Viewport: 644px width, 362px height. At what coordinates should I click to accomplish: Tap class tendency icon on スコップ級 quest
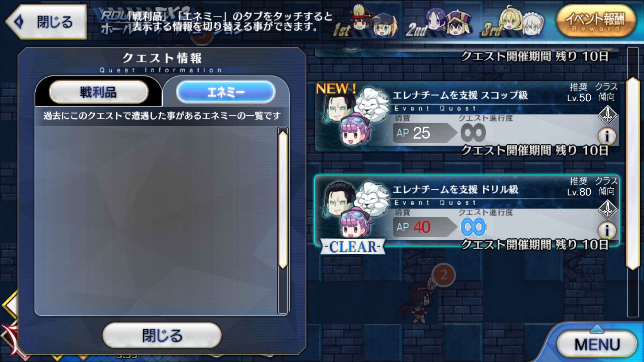[x=607, y=115]
